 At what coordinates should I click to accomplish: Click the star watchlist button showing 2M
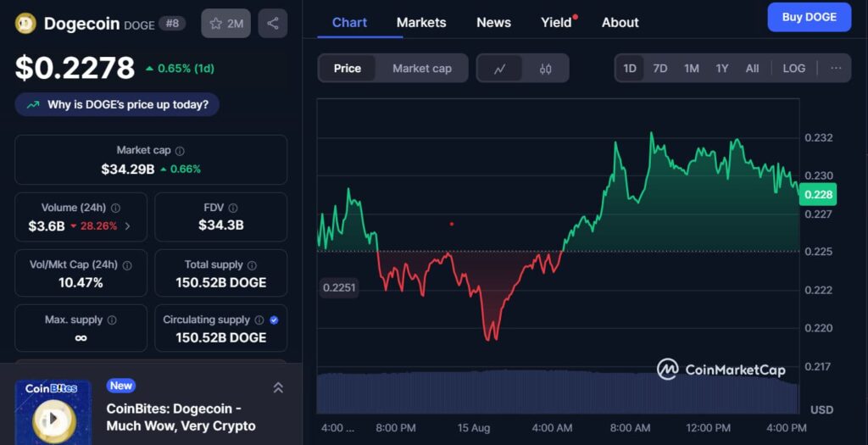pyautogui.click(x=225, y=24)
